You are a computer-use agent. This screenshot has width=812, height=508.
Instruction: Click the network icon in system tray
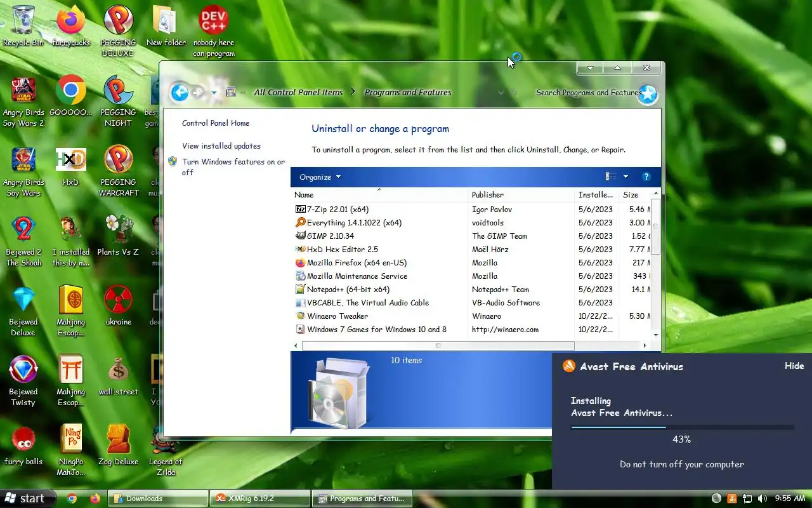747,498
